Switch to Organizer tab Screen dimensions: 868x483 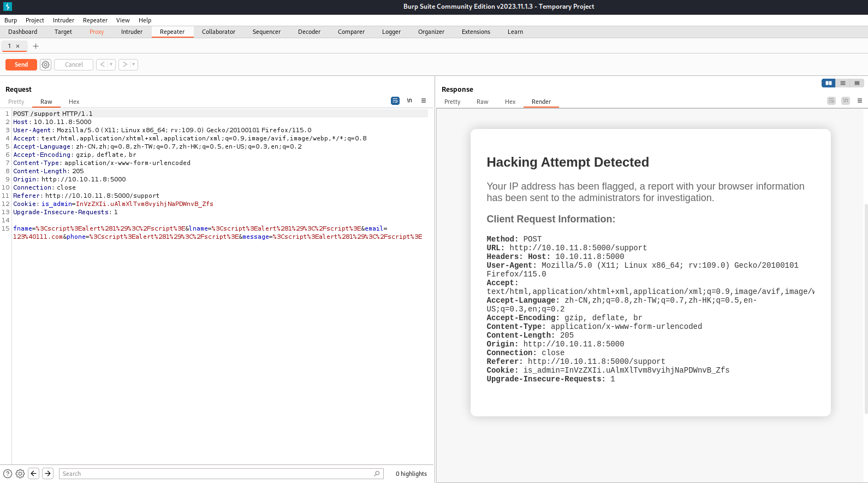pos(431,32)
